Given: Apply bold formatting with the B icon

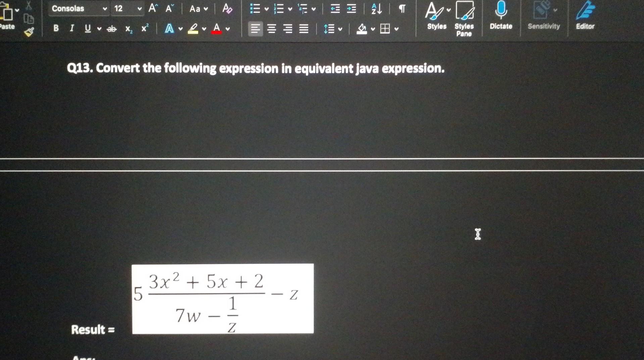Looking at the screenshot, I should (55, 28).
